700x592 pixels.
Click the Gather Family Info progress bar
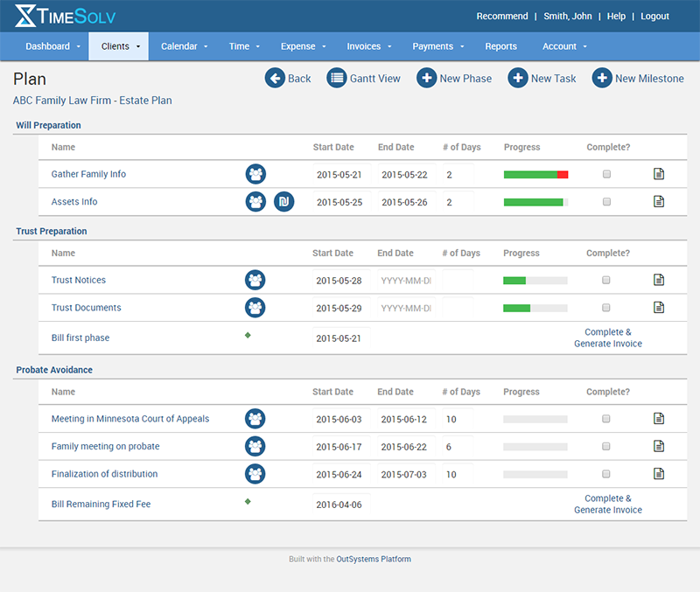[x=535, y=174]
